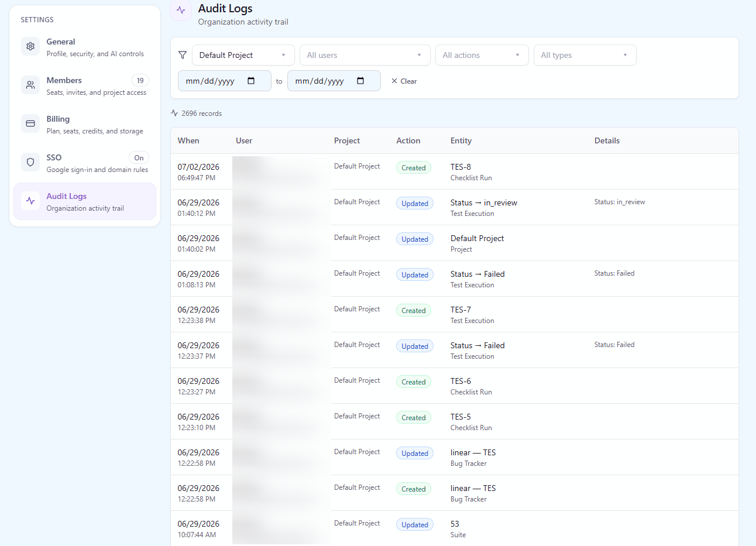Open calendar picker on start date field
756x546 pixels.
click(251, 81)
